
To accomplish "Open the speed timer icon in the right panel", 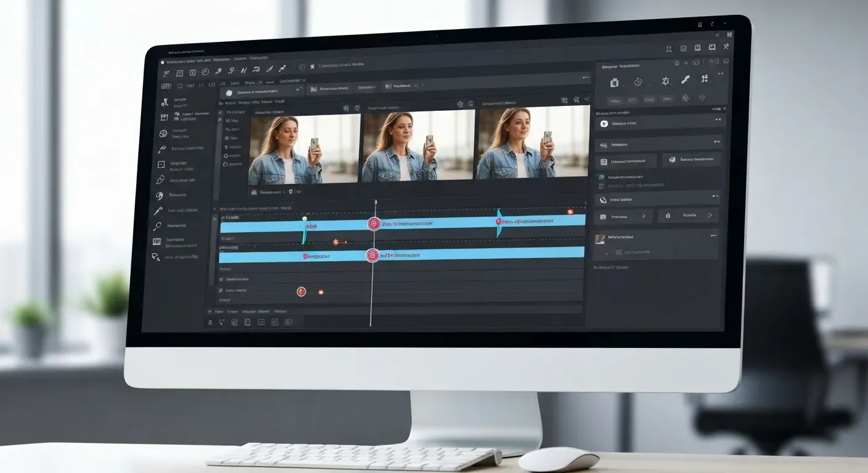I will [638, 83].
